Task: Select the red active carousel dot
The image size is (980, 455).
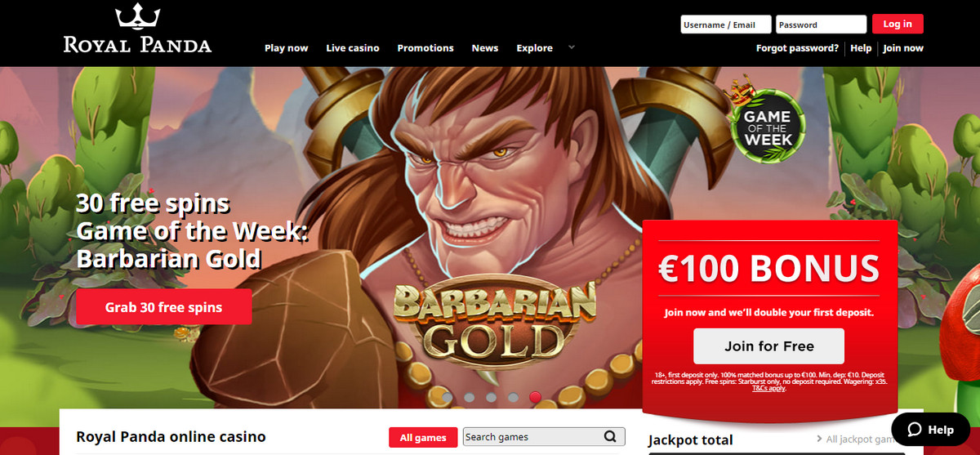Action: tap(535, 398)
